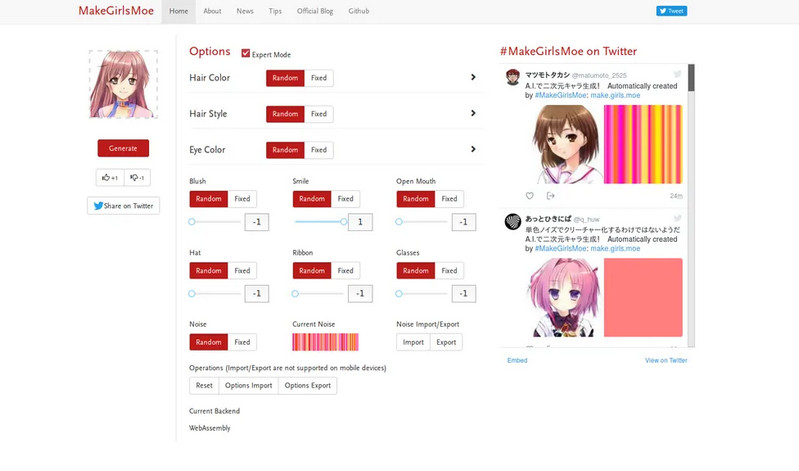Click the Glasses slider handle
The image size is (799, 471).
click(x=399, y=294)
